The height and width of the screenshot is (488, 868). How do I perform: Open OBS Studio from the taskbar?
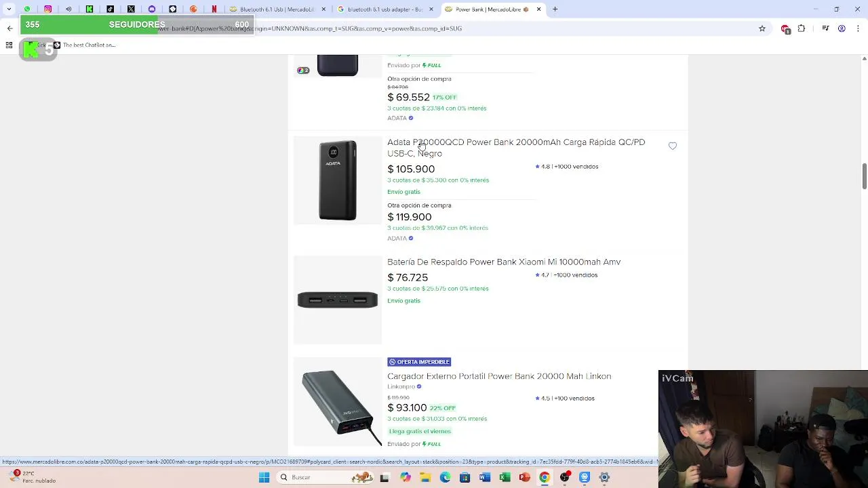[565, 477]
